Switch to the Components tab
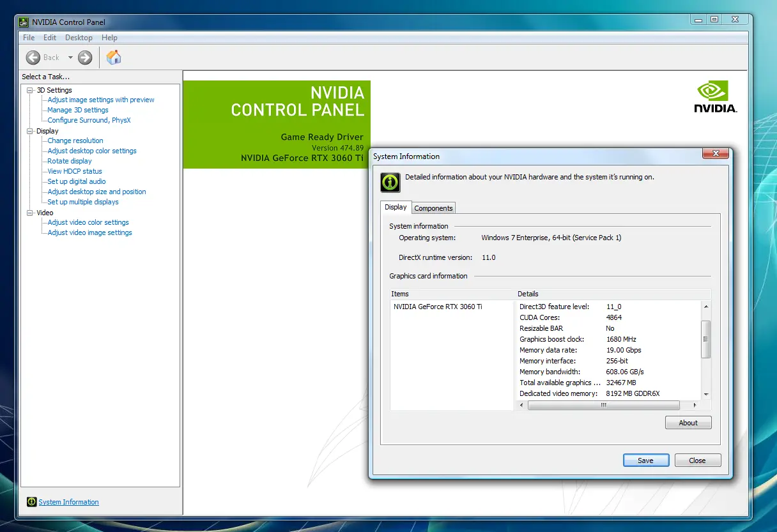 click(x=434, y=208)
